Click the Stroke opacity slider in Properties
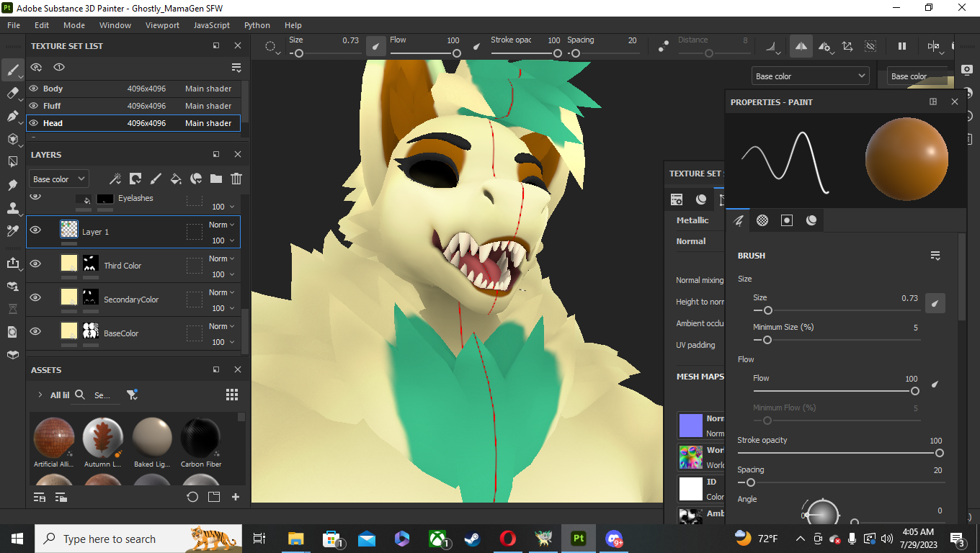Screen dimensions: 980x553 point(839,453)
